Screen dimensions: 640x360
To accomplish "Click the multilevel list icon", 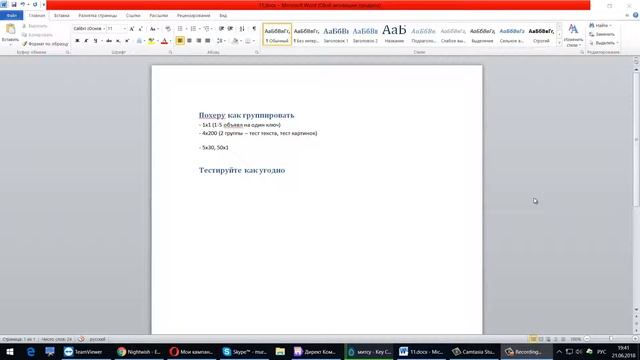I will pos(206,29).
